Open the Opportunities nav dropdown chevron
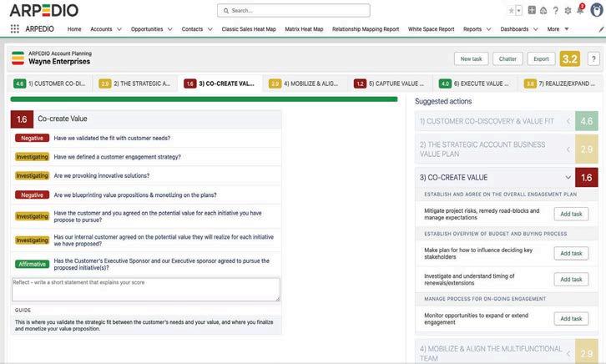The height and width of the screenshot is (364, 606). (x=169, y=29)
